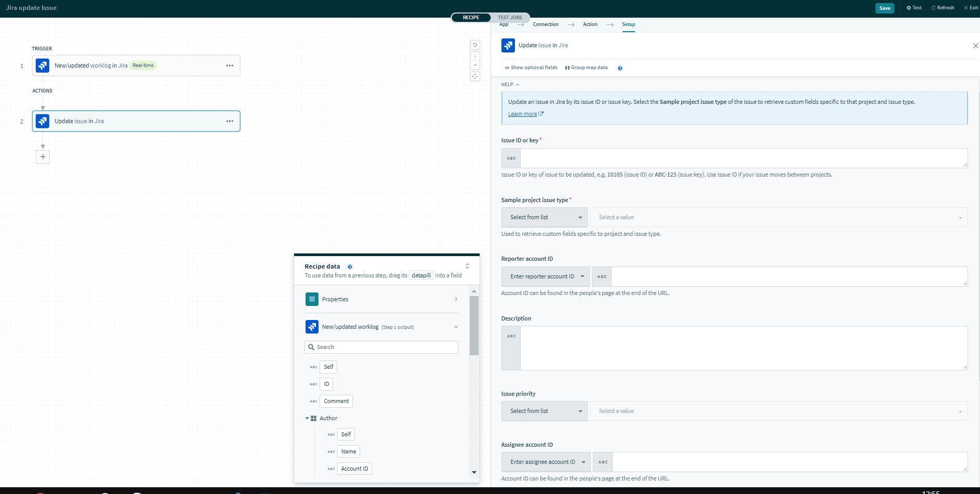
Task: Collapse the HELP section
Action: coord(517,84)
